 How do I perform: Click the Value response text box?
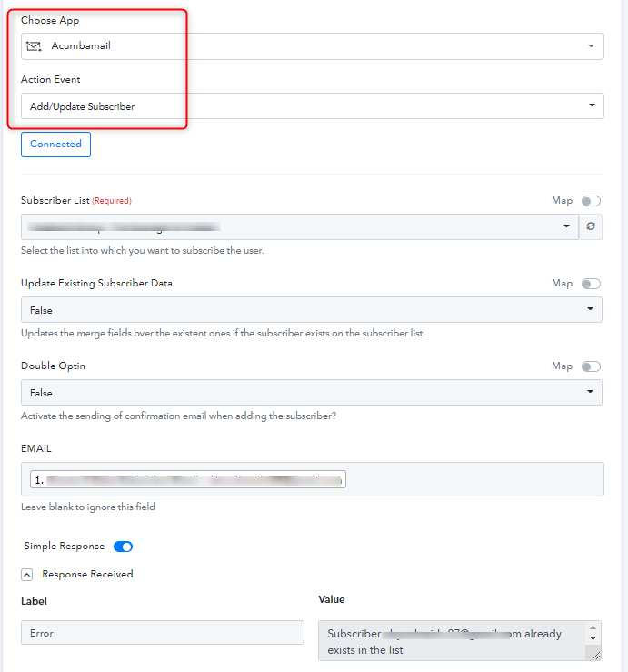454,641
